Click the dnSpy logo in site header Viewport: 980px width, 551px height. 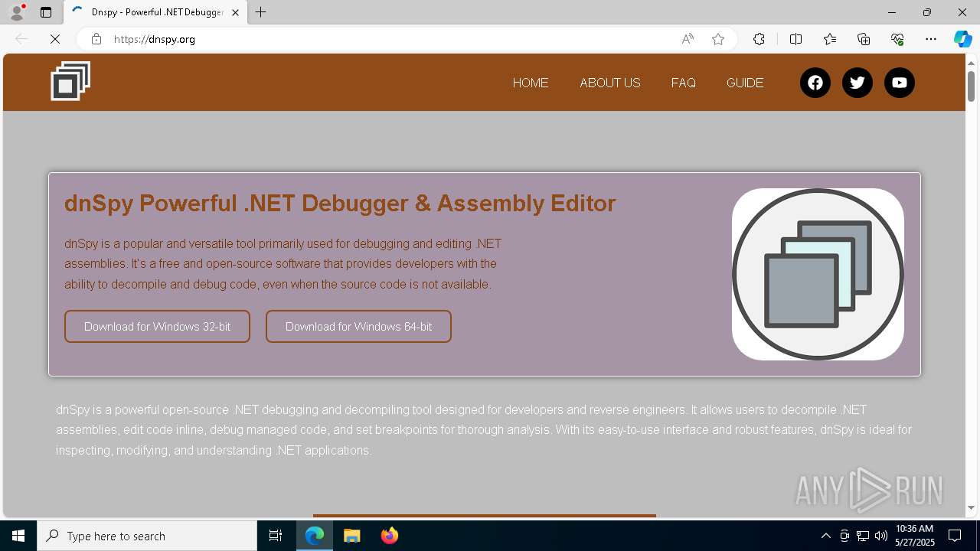click(70, 81)
